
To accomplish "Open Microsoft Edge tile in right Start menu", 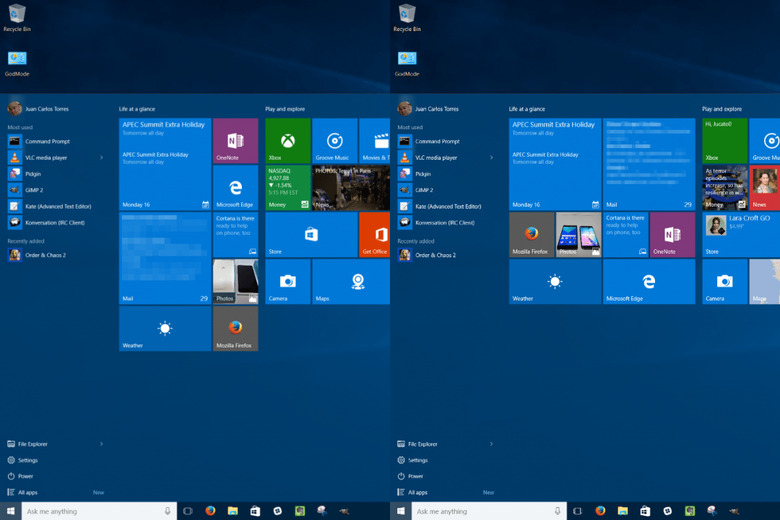I will point(649,282).
